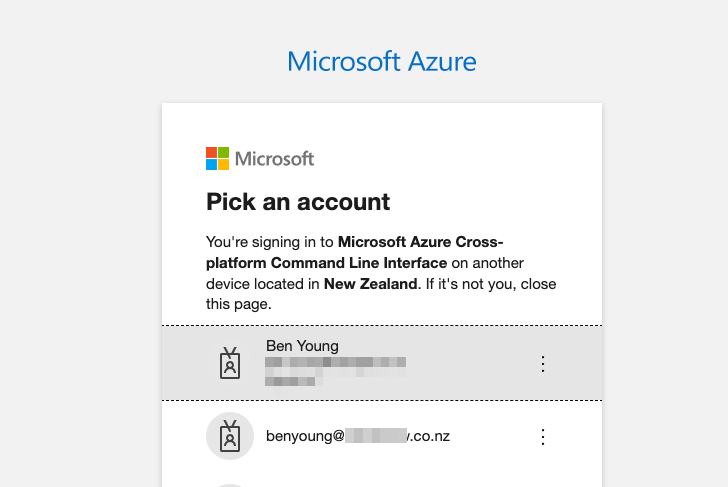Click the yellow square of Microsoft logo
Image resolution: width=728 pixels, height=487 pixels.
click(223, 165)
